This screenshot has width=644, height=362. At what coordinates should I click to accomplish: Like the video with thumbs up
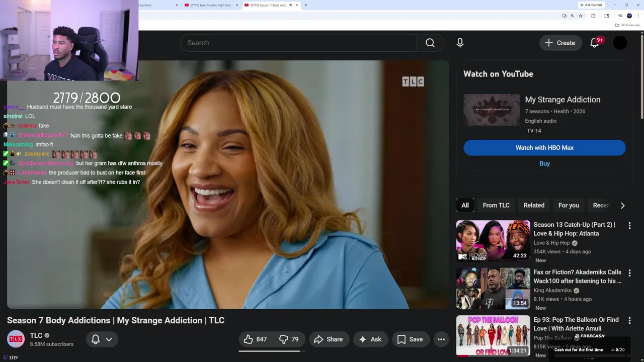tap(256, 339)
